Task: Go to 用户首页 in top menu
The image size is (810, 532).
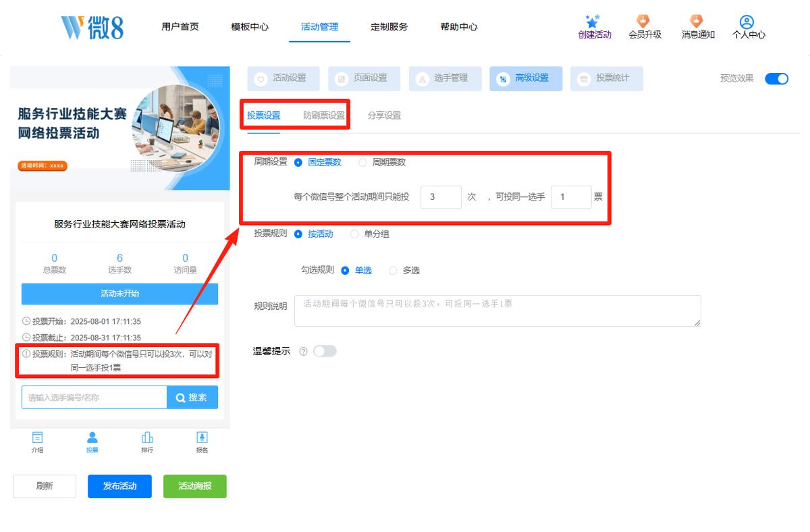Action: tap(180, 27)
